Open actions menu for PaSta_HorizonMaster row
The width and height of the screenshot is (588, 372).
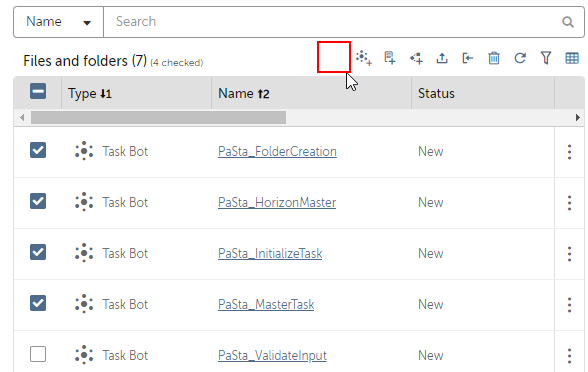pos(569,203)
